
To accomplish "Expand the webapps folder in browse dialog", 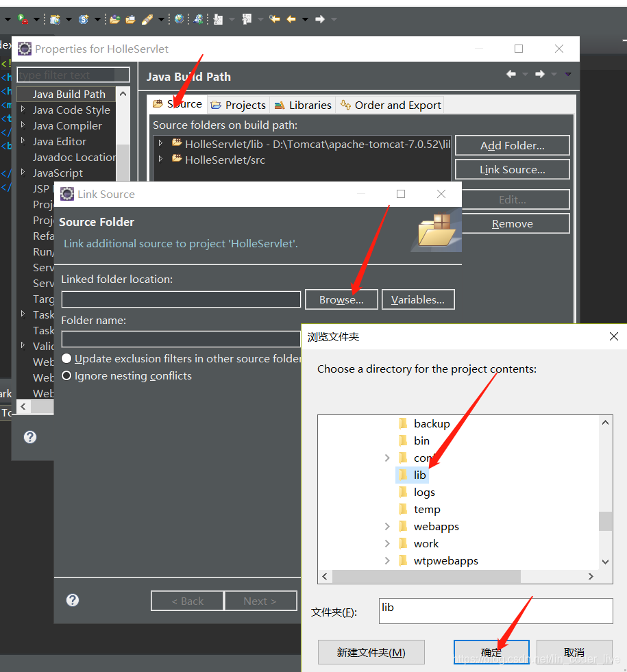I will [387, 526].
